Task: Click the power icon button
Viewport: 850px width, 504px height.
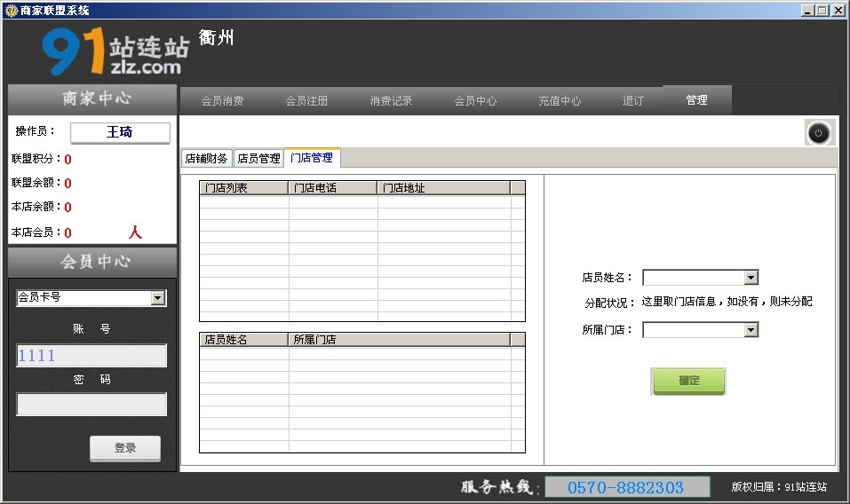Action: click(x=819, y=133)
